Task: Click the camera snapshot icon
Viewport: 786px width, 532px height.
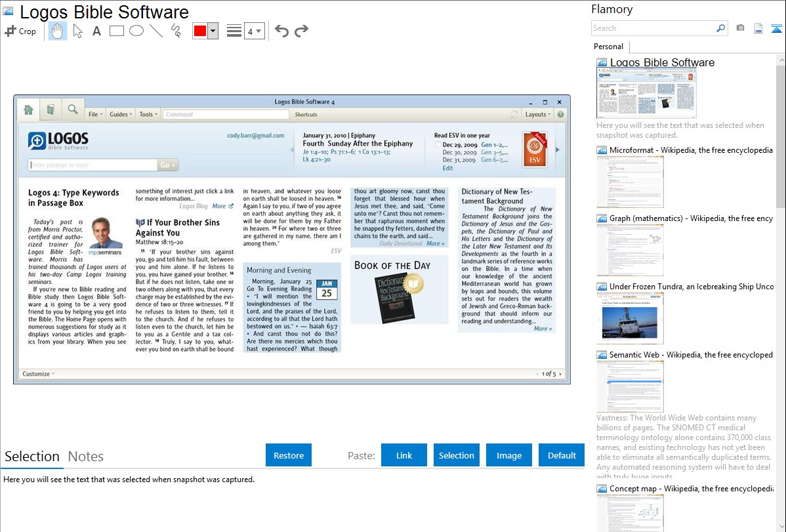Action: click(x=740, y=28)
